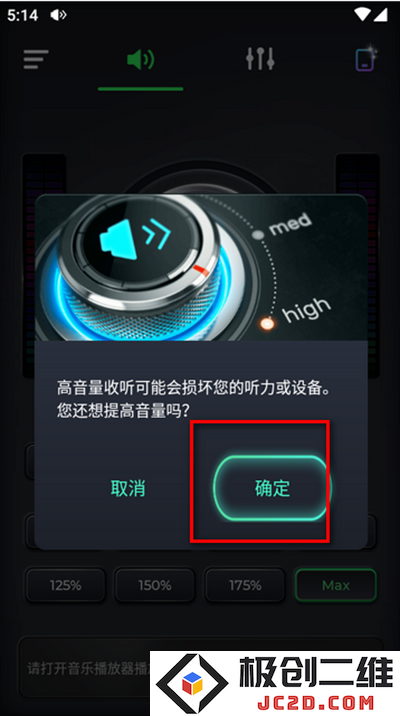Open the hamburger menu icon
The height and width of the screenshot is (716, 400).
click(36, 59)
